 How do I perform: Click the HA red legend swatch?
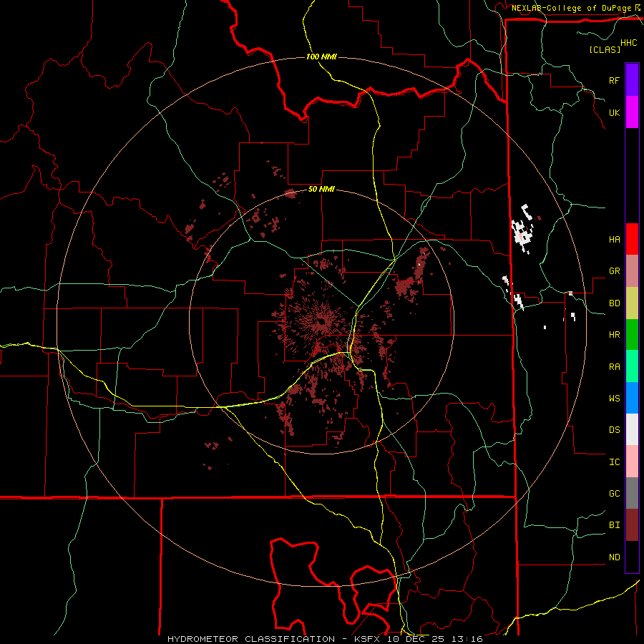pos(632,239)
